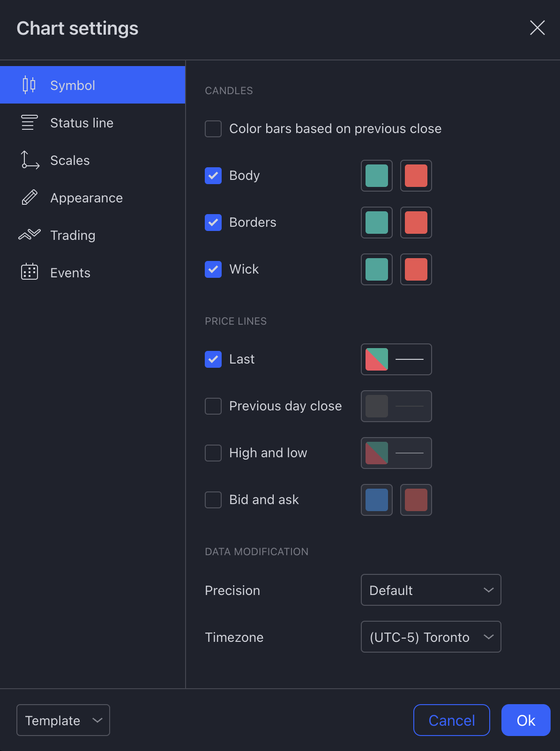Image resolution: width=560 pixels, height=751 pixels.
Task: Check the Previous day close option
Action: [213, 406]
